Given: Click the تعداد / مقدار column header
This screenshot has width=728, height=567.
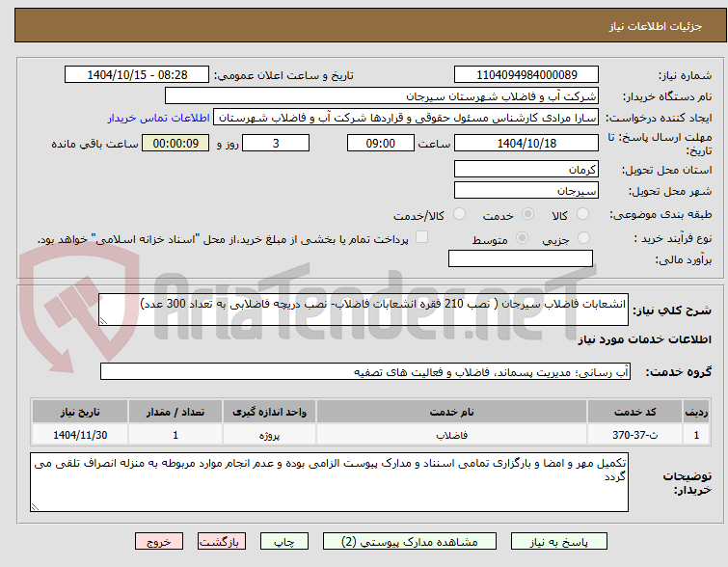Looking at the screenshot, I should tap(175, 412).
